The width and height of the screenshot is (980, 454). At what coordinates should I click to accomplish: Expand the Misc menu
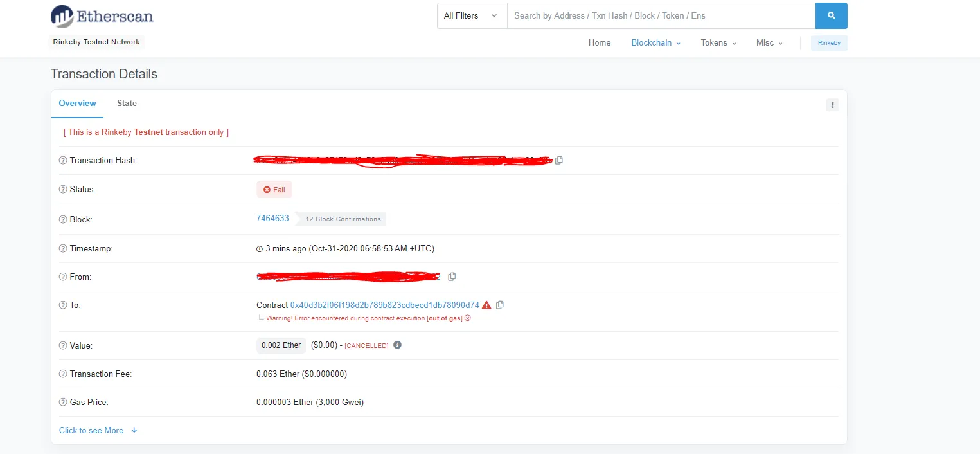[x=769, y=43]
